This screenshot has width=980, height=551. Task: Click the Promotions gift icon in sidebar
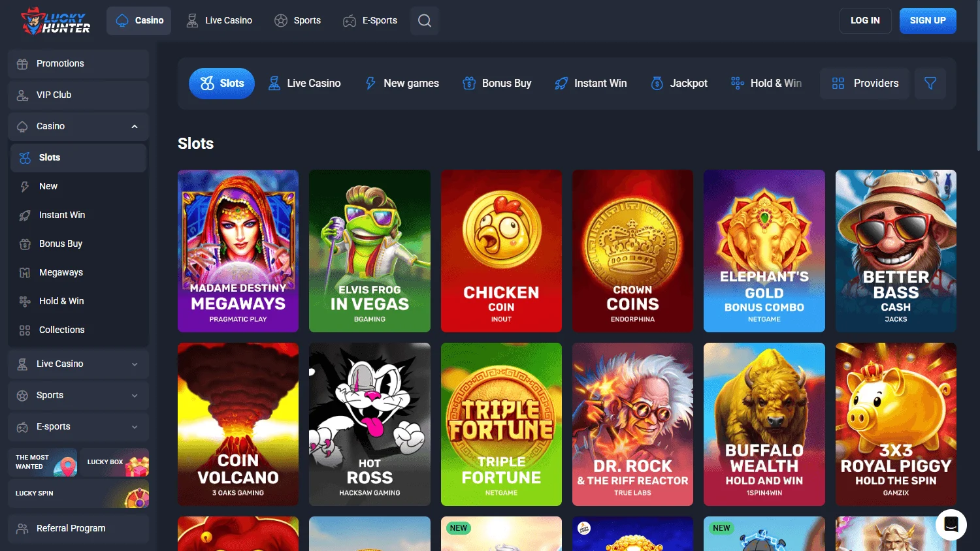(22, 64)
